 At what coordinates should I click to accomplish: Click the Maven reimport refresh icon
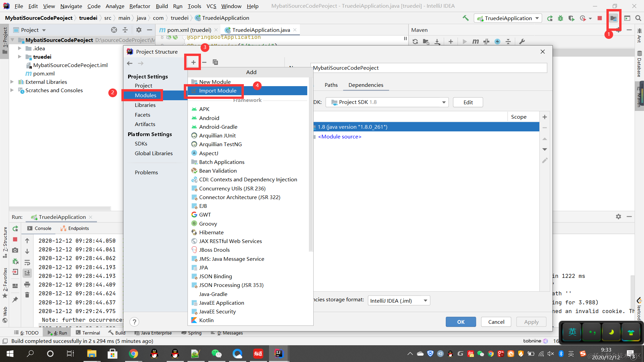point(415,42)
